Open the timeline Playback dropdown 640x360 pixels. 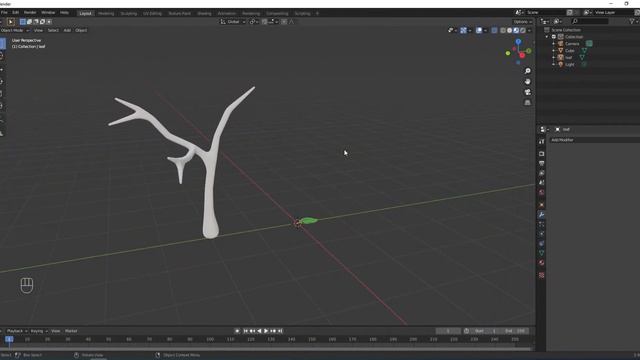coord(17,331)
